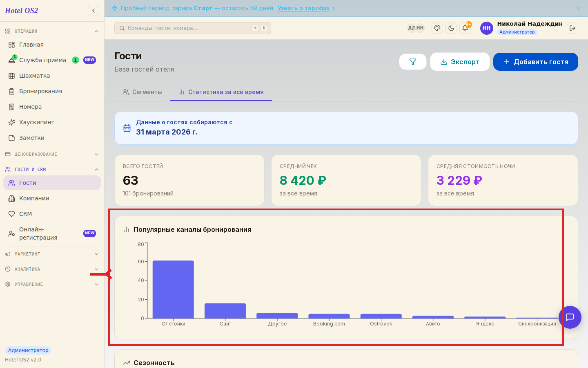This screenshot has height=368, width=588.
Task: Click the Booking.com axis label
Action: click(x=329, y=324)
